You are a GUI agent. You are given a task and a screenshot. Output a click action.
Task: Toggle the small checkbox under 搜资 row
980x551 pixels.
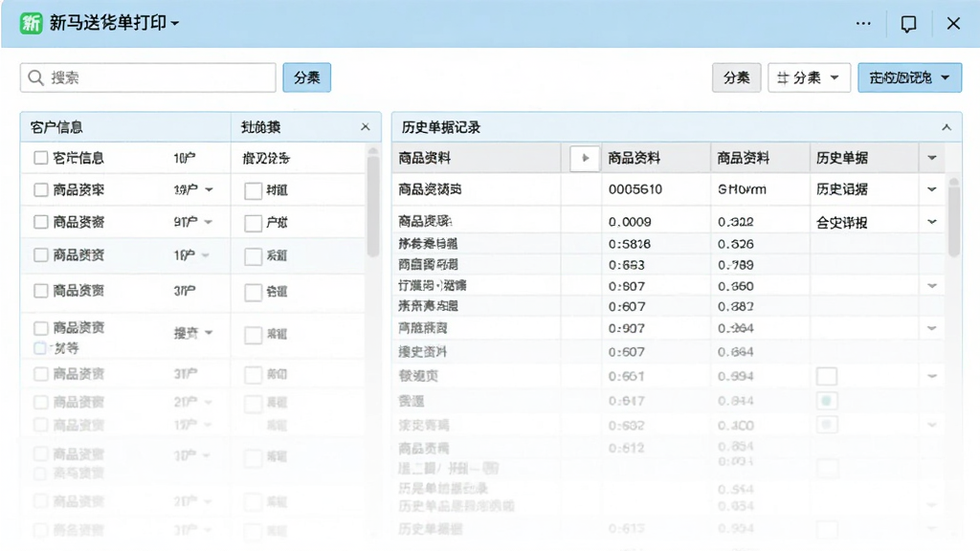pyautogui.click(x=40, y=348)
